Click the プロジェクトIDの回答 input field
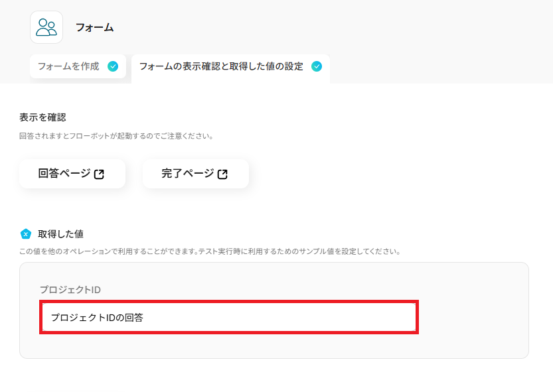 tap(229, 317)
